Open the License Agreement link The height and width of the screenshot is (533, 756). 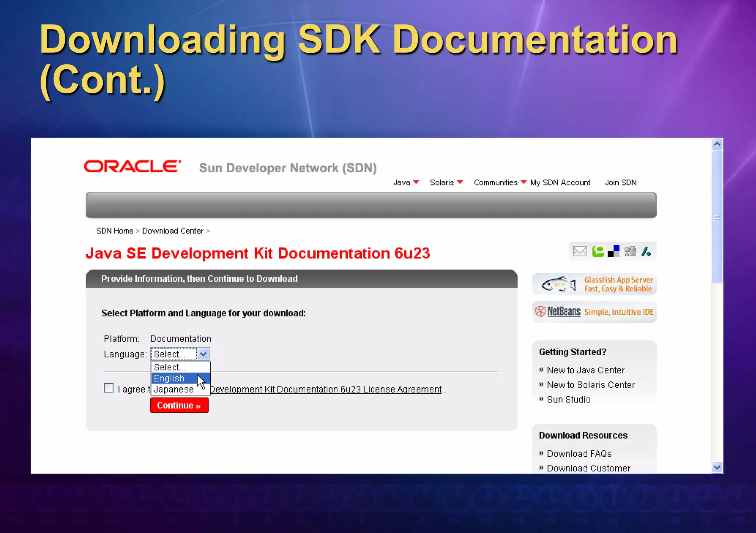tap(326, 390)
